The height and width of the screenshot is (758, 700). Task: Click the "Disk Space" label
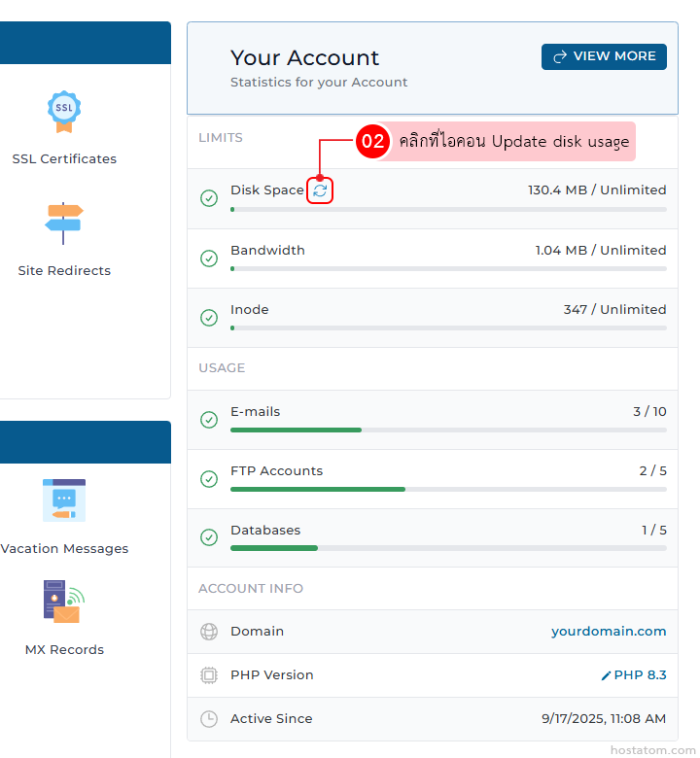(267, 189)
